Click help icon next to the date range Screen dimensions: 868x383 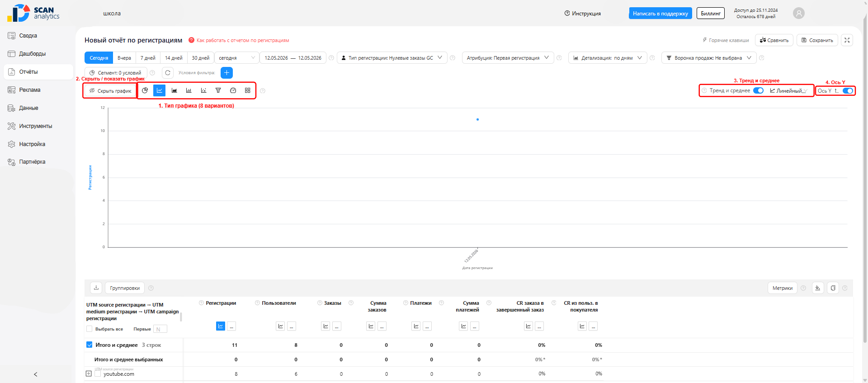331,58
